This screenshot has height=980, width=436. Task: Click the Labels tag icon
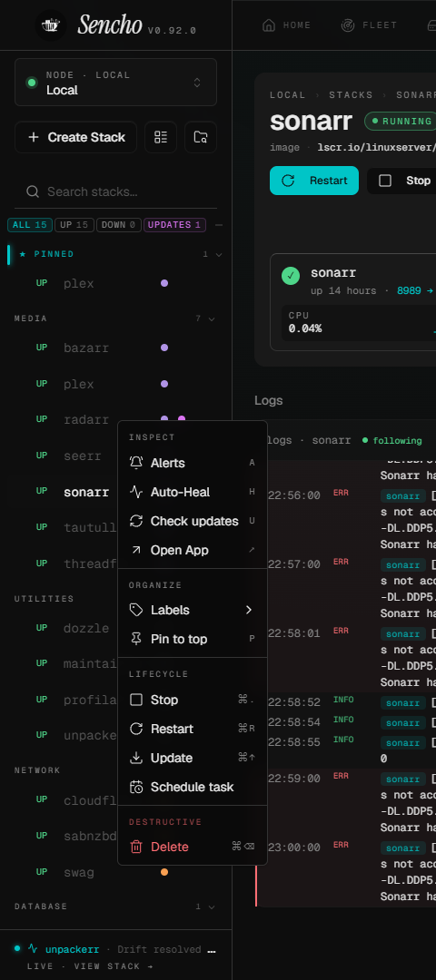pyautogui.click(x=135, y=610)
